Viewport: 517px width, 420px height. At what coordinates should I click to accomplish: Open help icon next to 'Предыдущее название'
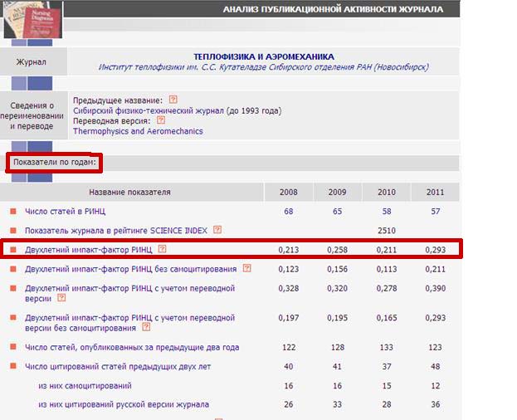tap(173, 100)
